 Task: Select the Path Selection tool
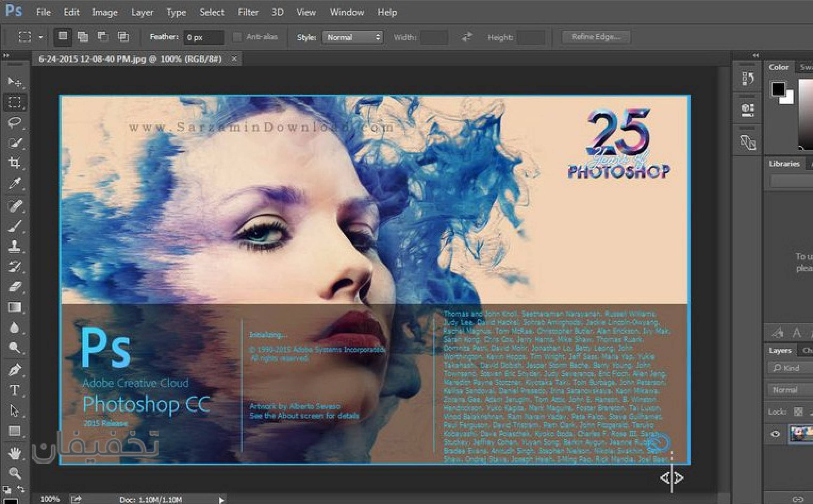click(14, 411)
